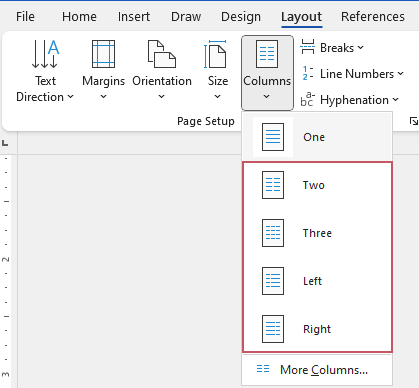Click the Three menu entry text
This screenshot has height=388, width=419.
click(317, 233)
